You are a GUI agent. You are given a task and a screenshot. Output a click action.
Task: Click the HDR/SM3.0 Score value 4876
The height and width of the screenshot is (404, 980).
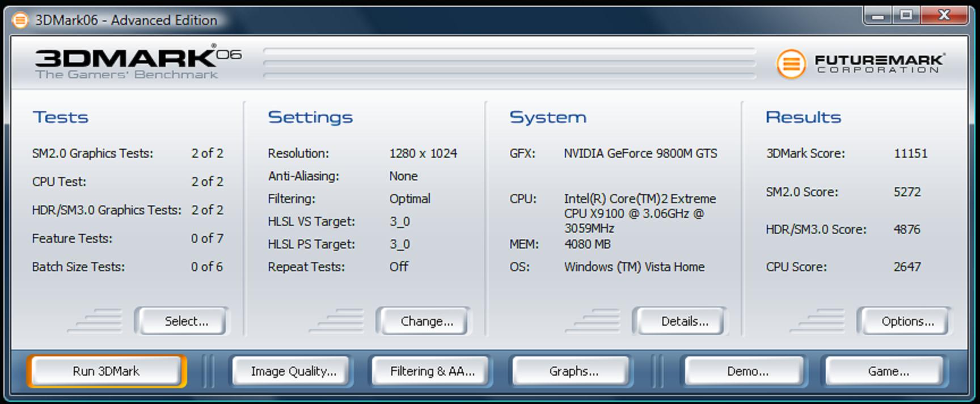point(907,229)
